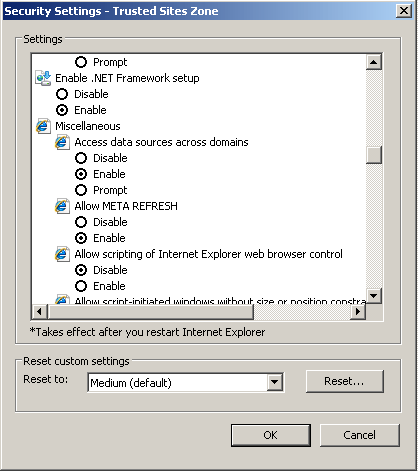Screen dimensions: 418x471
Task: Click the Reset... button
Action: [345, 381]
